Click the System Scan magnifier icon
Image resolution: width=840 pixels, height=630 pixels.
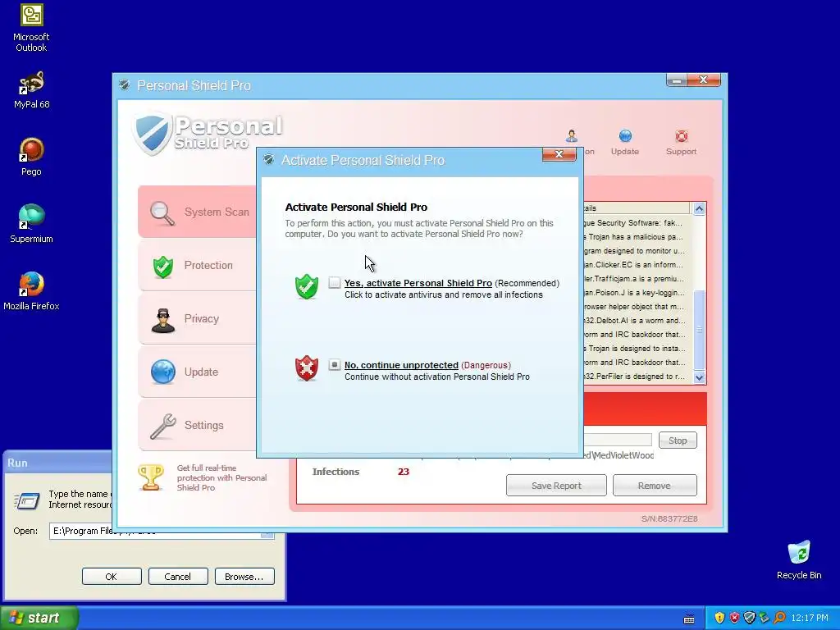pyautogui.click(x=162, y=212)
